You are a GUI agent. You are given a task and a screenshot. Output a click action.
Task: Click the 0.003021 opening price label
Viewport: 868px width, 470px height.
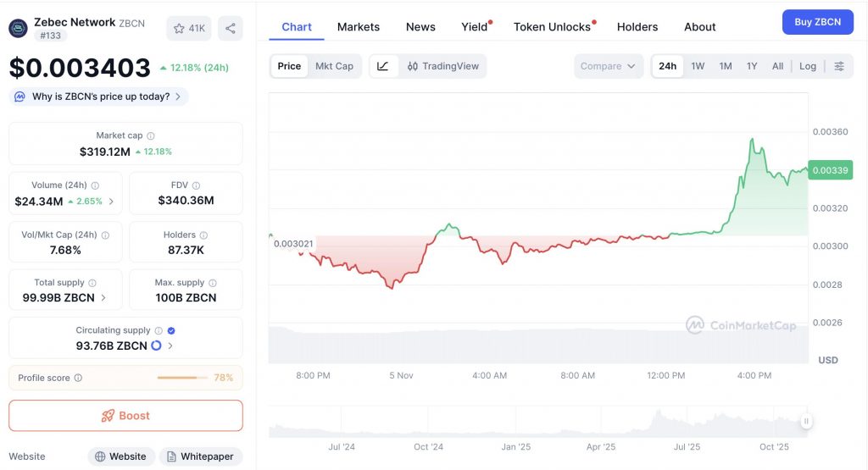click(292, 244)
